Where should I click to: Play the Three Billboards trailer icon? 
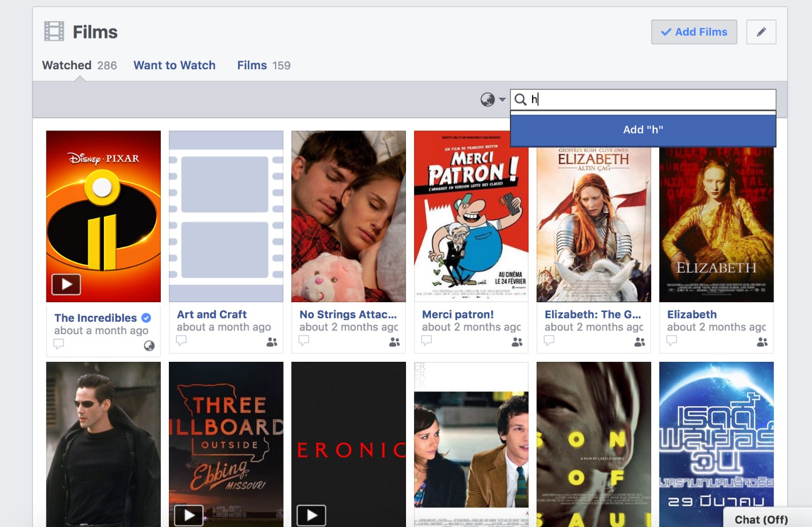tap(189, 515)
